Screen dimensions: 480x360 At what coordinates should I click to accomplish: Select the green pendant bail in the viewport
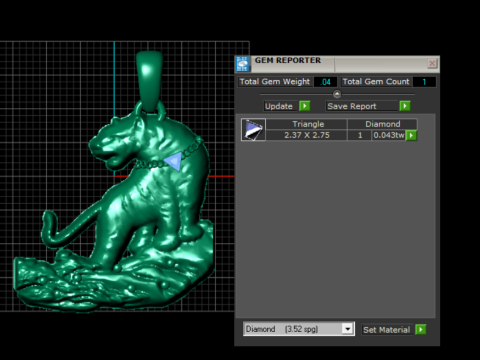[149, 82]
